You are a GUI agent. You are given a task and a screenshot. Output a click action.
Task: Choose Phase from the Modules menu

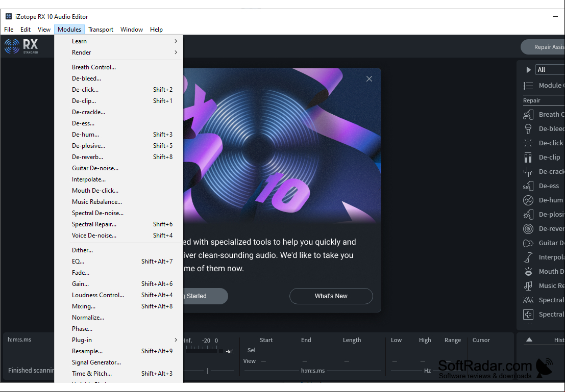[x=118, y=329]
